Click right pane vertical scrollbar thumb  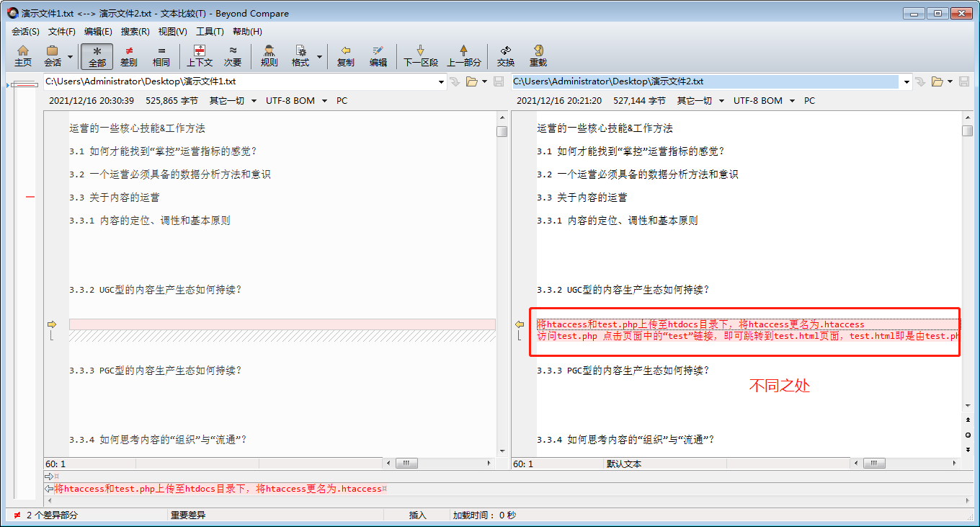coord(967,131)
